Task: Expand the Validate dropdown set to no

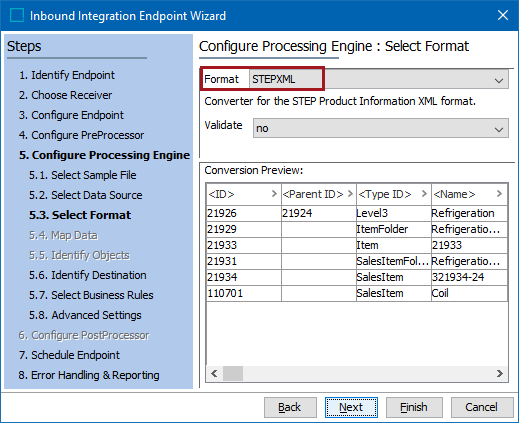Action: 381,128
